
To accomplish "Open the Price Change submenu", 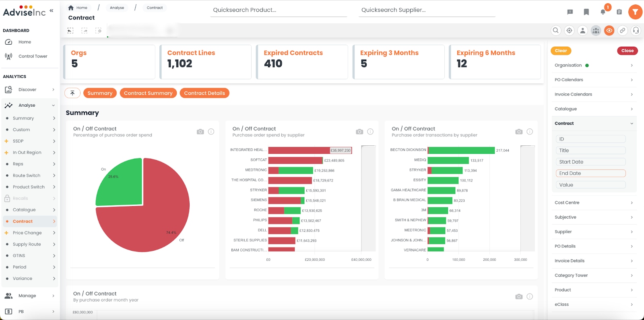I will 30,233.
